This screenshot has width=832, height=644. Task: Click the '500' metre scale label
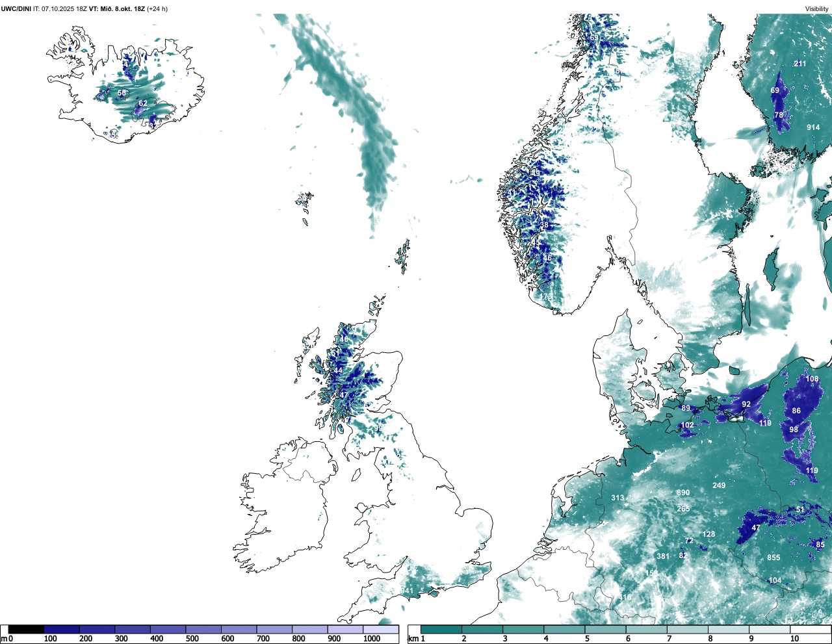(x=192, y=639)
